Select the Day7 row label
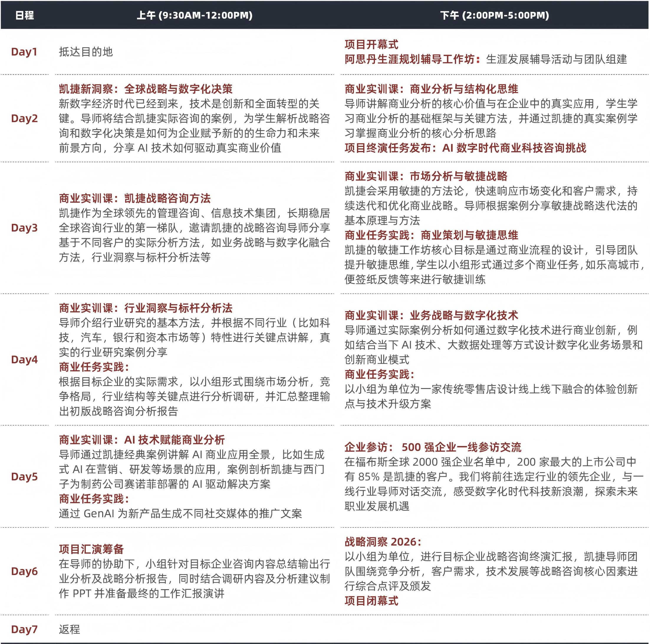This screenshot has height=644, width=650. tap(24, 630)
